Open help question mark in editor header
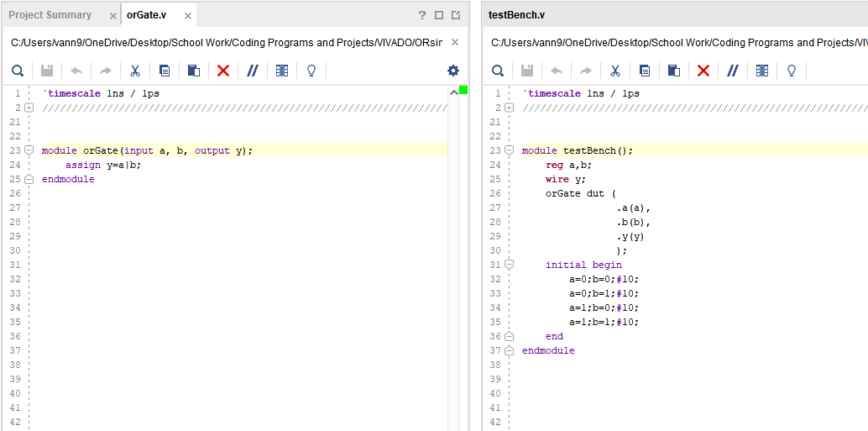 pos(422,15)
